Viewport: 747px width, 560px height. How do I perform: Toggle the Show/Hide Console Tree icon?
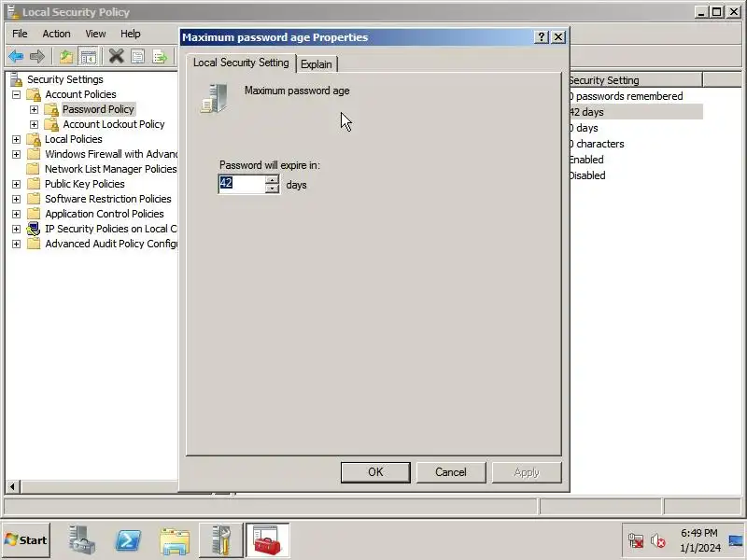[88, 57]
